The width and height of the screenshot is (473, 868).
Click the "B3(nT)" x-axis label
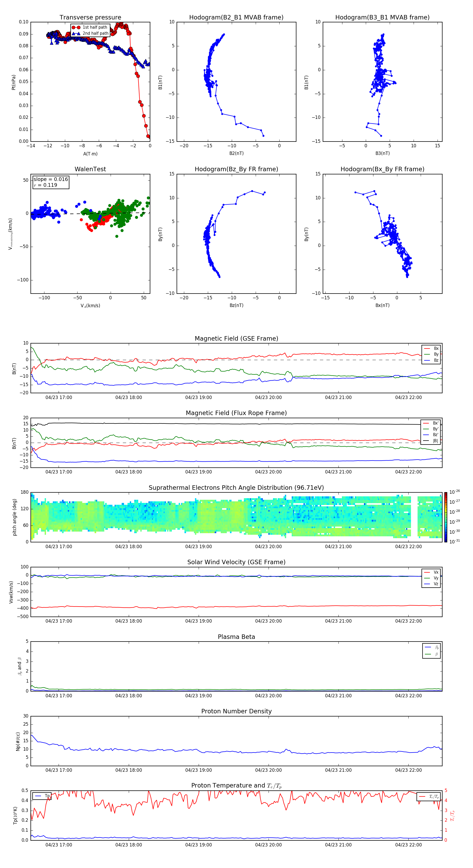[x=382, y=153]
